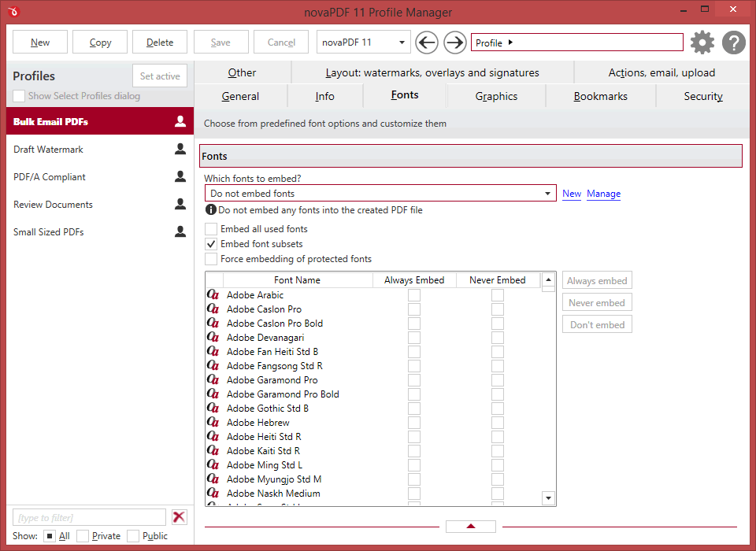Click the Copy profile button

(100, 43)
